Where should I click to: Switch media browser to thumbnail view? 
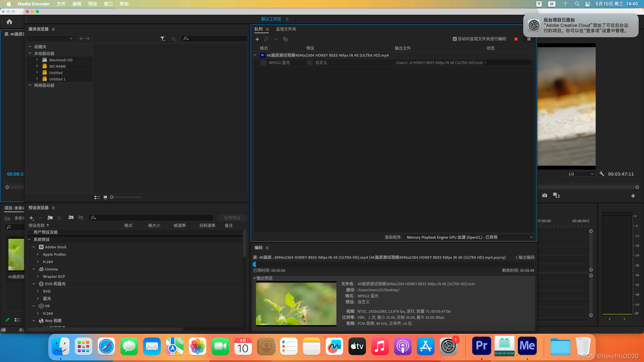click(105, 197)
